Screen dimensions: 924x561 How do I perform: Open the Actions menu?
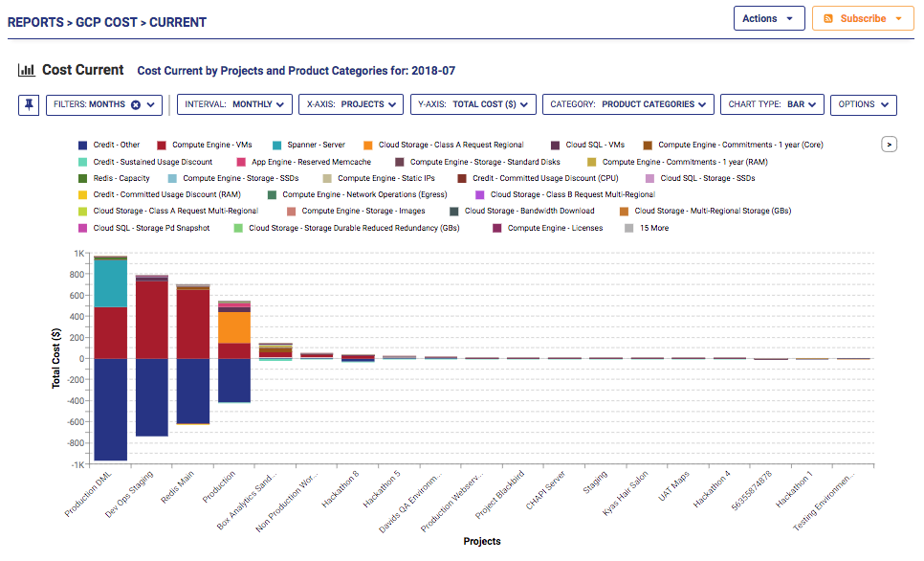768,17
